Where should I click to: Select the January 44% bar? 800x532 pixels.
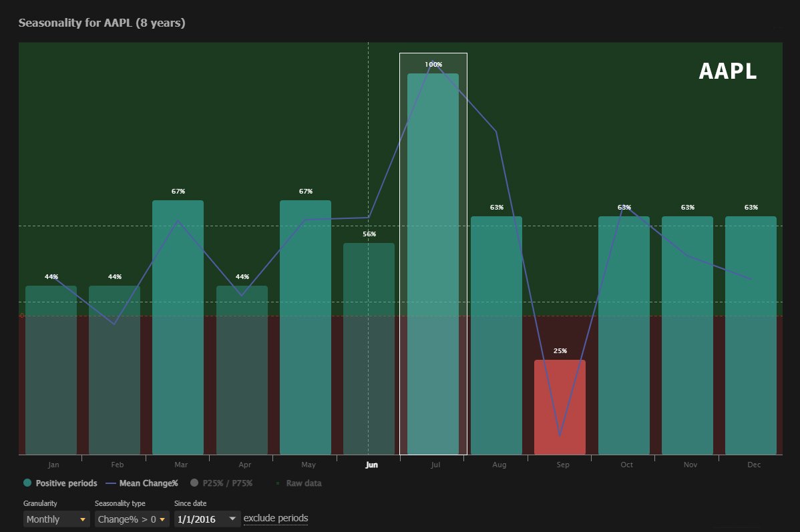(51, 370)
